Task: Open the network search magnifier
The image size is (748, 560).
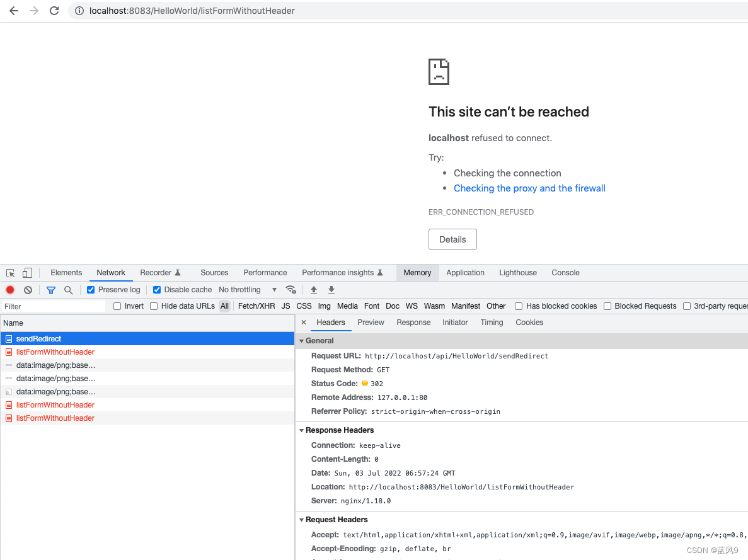Action: 68,290
